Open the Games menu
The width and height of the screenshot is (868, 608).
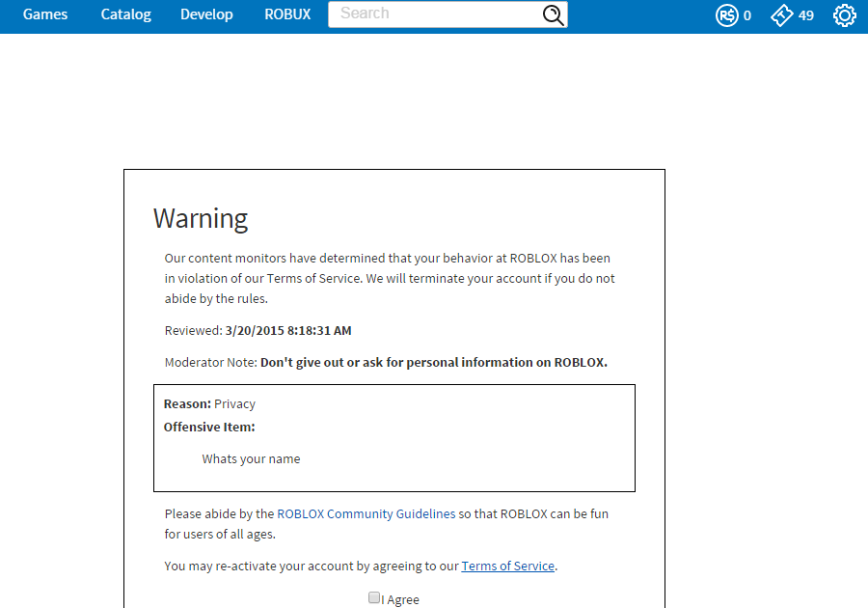(44, 14)
